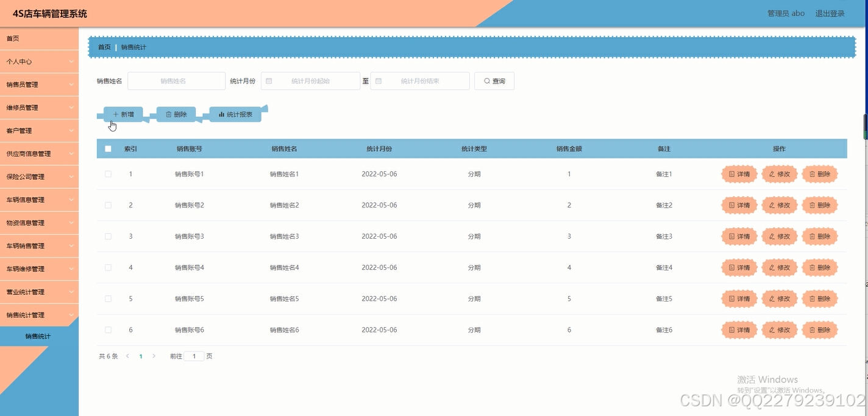868x416 pixels.
Task: Click 首页 in the breadcrumb bar
Action: point(104,46)
